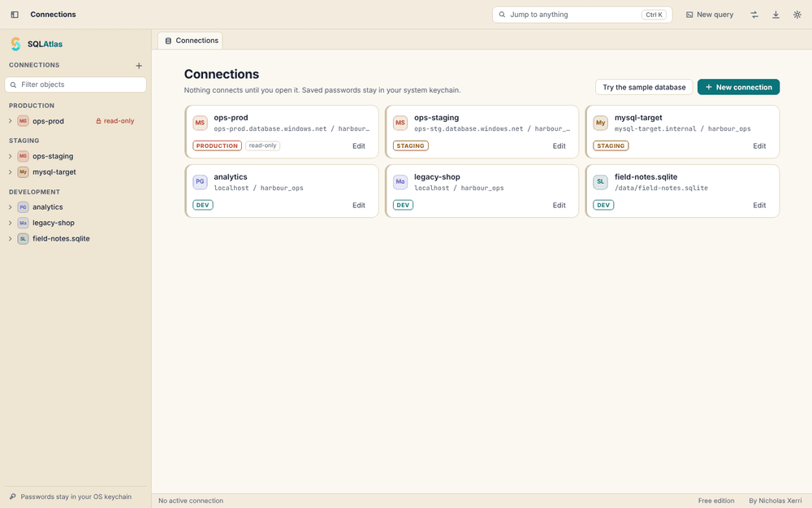Click the Ma icon beside legacy-shop in sidebar
The image size is (812, 508).
click(23, 223)
